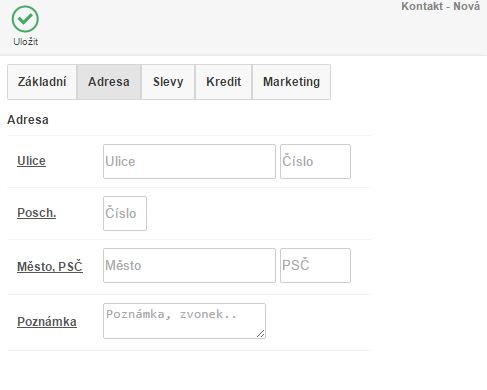The image size is (487, 390).
Task: Click the underlined Ulice label
Action: coord(31,161)
